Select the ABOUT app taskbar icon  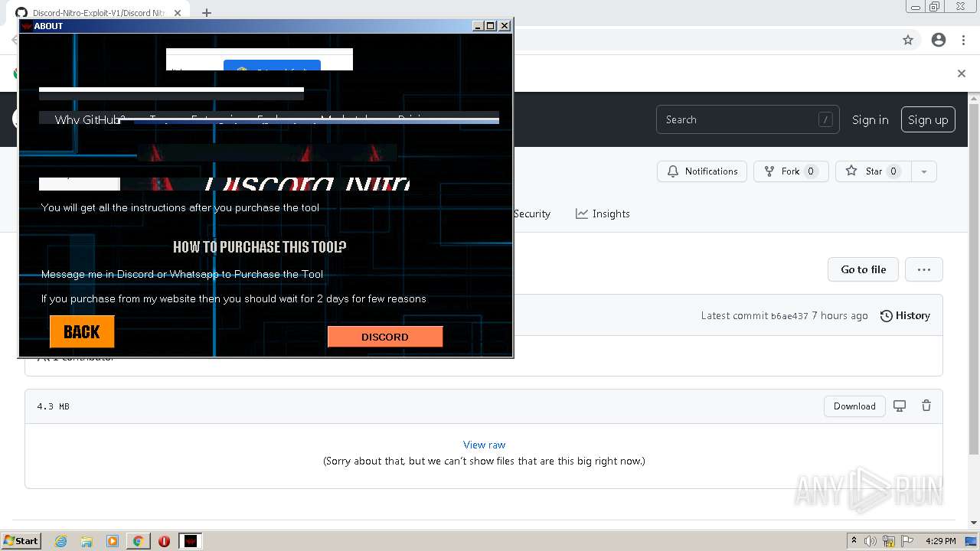(x=191, y=541)
